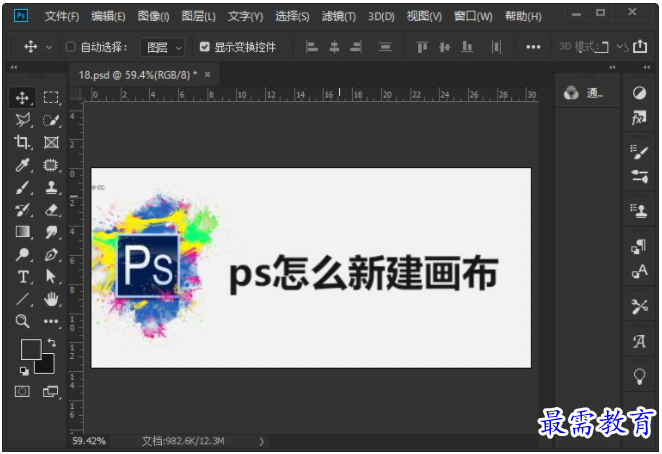Open the background color swatch

(47, 367)
